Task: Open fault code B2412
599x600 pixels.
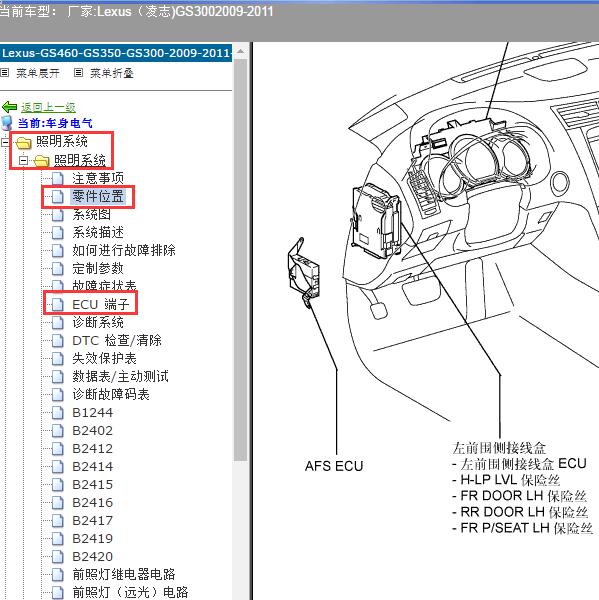Action: click(x=92, y=448)
